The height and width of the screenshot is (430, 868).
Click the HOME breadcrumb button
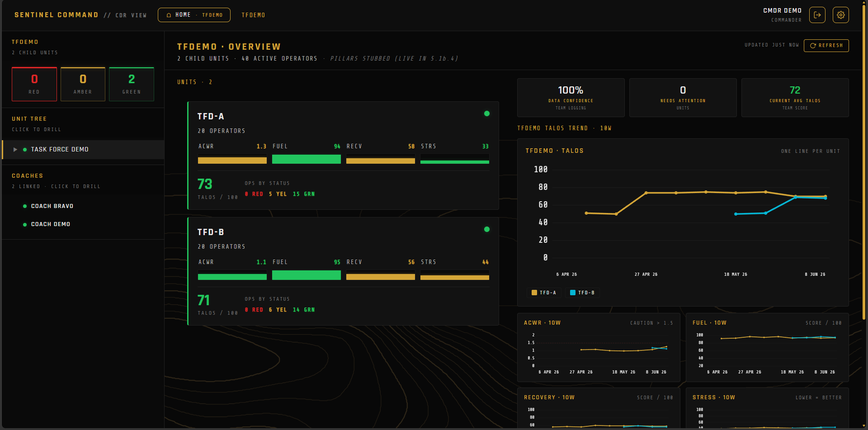[194, 15]
